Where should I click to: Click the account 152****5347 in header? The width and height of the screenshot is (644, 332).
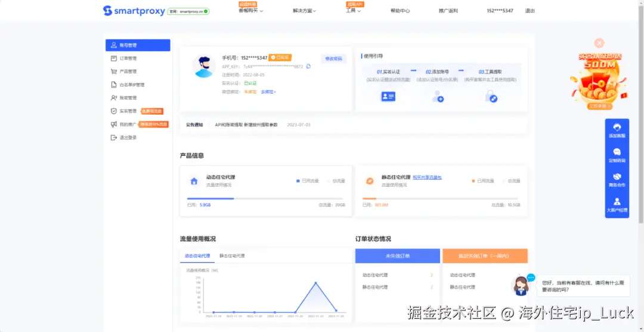(x=500, y=11)
